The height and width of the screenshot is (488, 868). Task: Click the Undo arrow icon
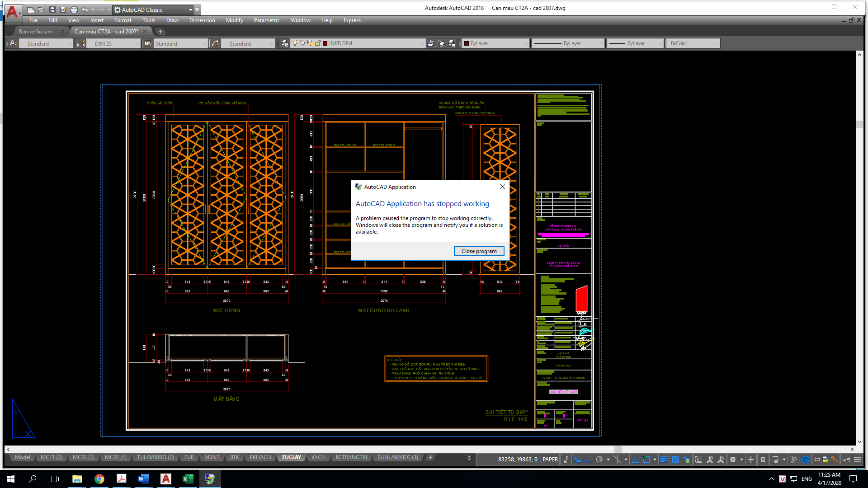point(85,9)
